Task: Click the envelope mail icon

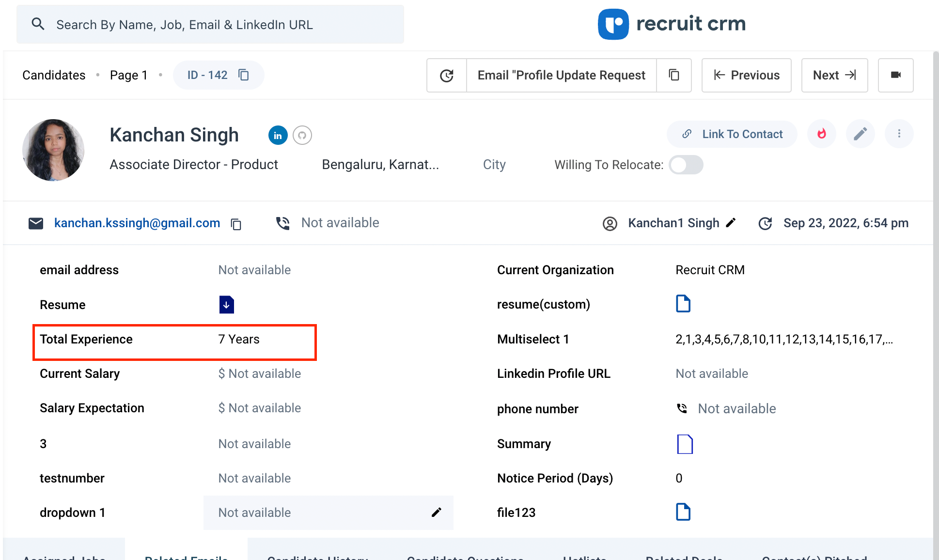Action: point(36,223)
